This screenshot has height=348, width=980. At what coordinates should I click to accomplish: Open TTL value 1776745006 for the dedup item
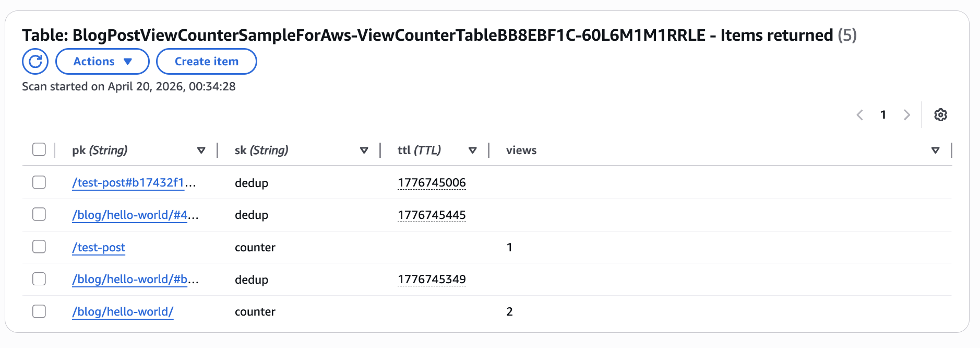(x=432, y=182)
